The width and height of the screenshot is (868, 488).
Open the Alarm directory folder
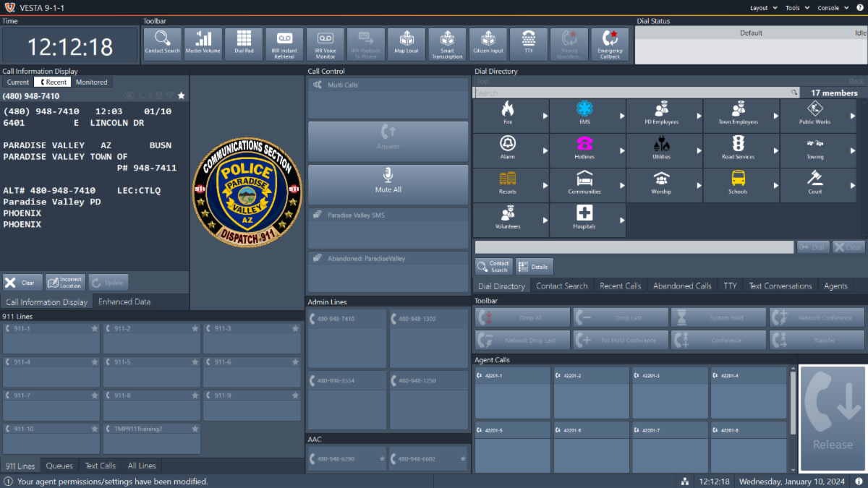511,150
